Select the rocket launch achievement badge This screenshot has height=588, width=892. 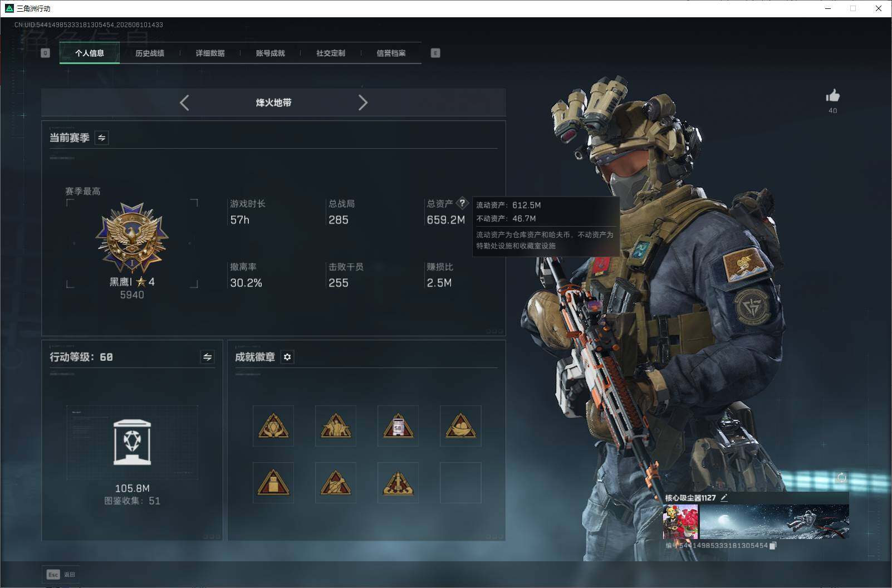click(398, 483)
